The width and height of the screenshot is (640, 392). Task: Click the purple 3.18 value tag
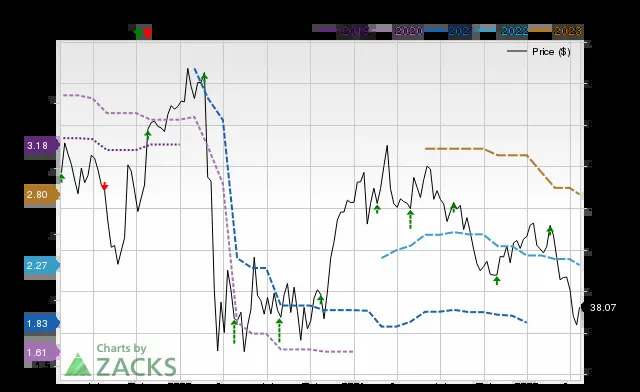pyautogui.click(x=42, y=145)
